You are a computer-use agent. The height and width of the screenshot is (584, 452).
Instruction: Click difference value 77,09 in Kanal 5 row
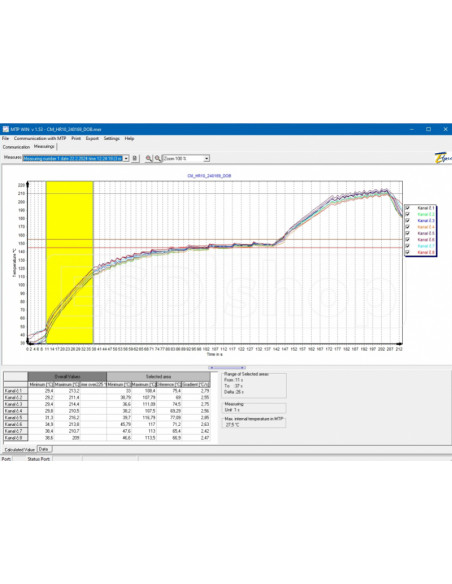click(175, 418)
